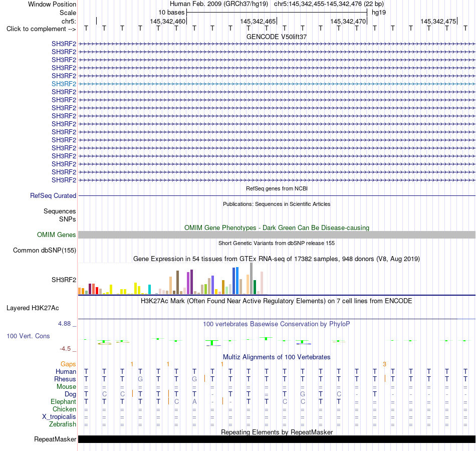This screenshot has height=451, width=476.
Task: Click the ruler position "145,342,465"
Action: click(258, 21)
